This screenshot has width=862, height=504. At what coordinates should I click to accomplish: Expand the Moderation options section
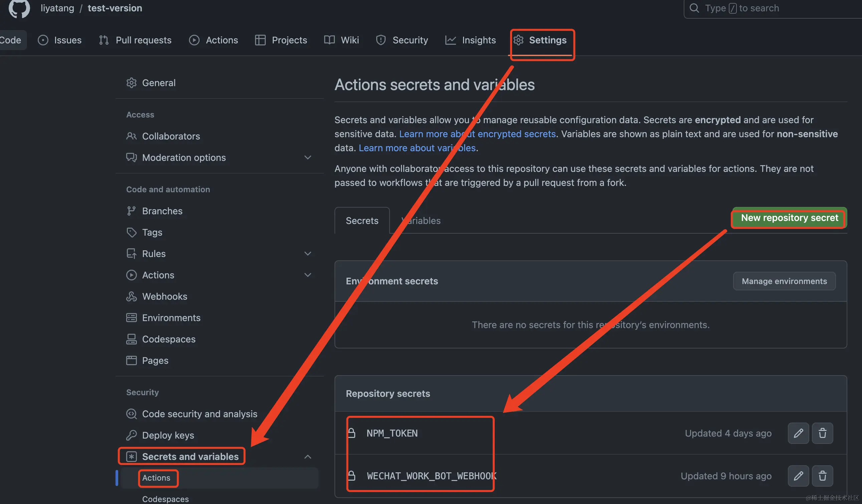click(307, 157)
